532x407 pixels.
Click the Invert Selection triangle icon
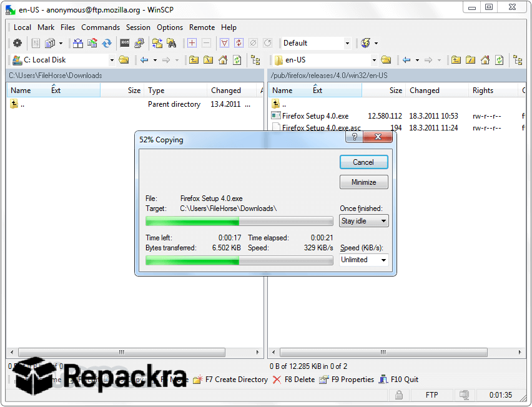point(224,43)
